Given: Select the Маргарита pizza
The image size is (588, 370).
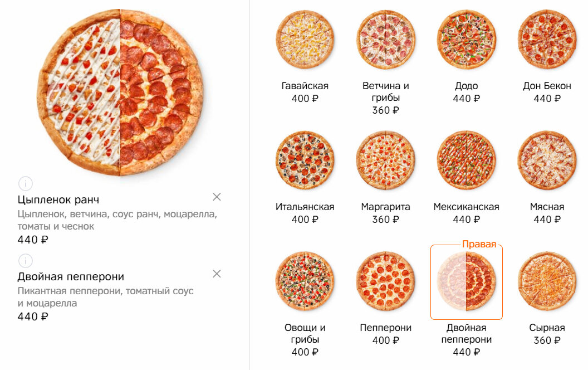Looking at the screenshot, I should pos(385,160).
